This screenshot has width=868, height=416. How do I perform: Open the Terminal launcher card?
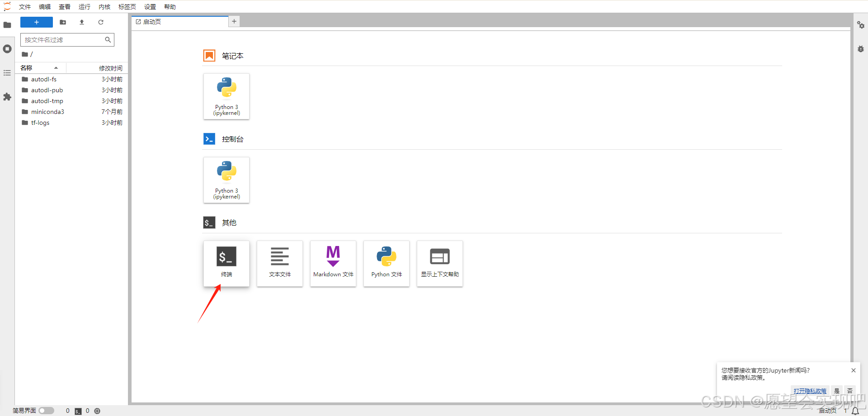pos(226,263)
